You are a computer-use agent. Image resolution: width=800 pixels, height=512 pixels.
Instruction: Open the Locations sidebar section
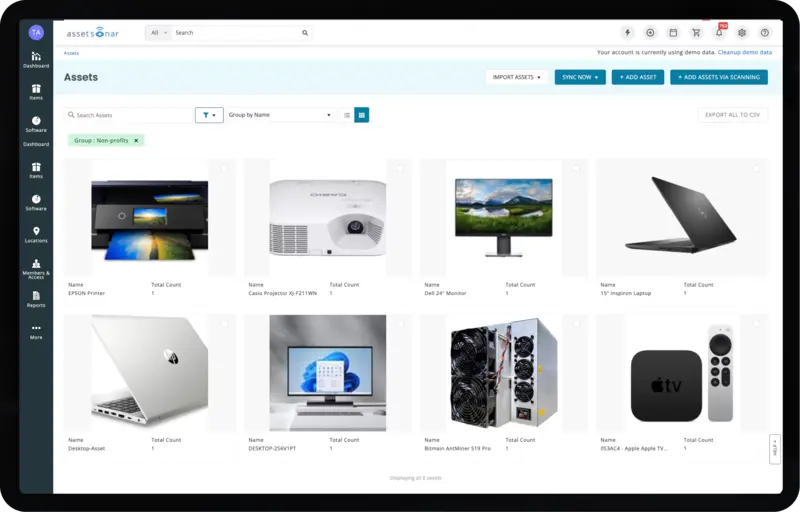click(x=36, y=234)
